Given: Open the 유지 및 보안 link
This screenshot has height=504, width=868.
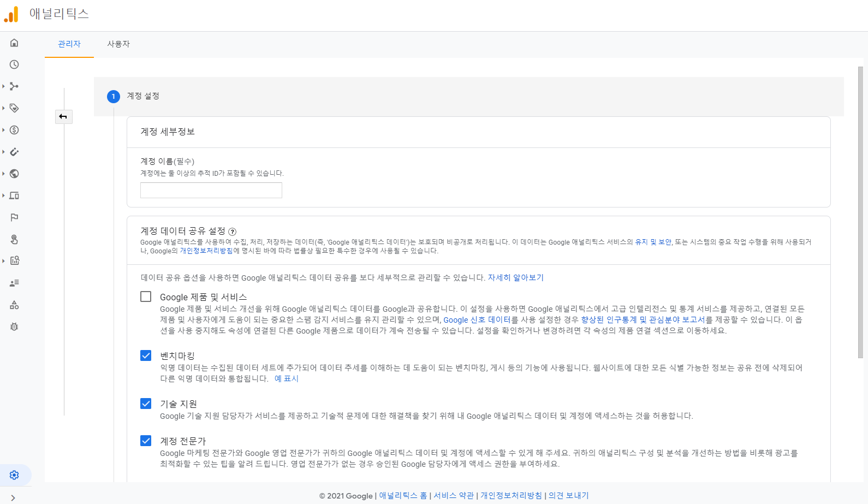Looking at the screenshot, I should (x=653, y=242).
